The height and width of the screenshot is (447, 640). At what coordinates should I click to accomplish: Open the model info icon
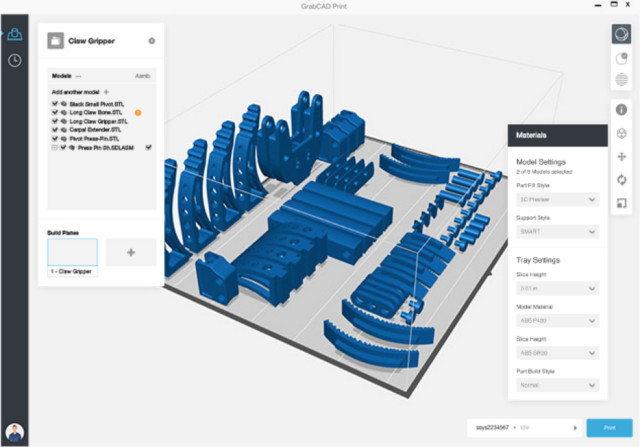[x=620, y=110]
